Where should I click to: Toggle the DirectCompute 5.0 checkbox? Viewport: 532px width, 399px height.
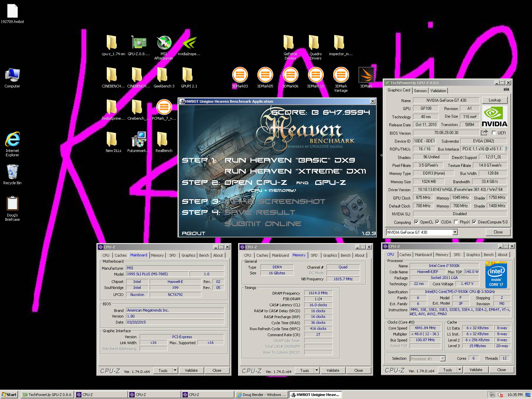point(474,222)
